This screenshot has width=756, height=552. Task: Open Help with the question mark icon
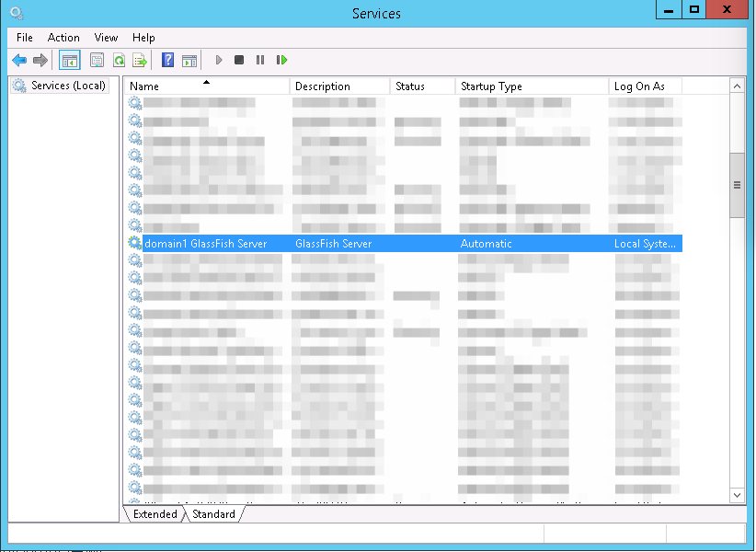pyautogui.click(x=167, y=61)
